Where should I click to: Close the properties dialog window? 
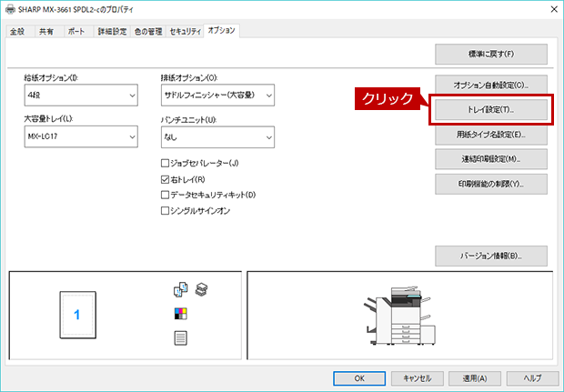pyautogui.click(x=554, y=9)
